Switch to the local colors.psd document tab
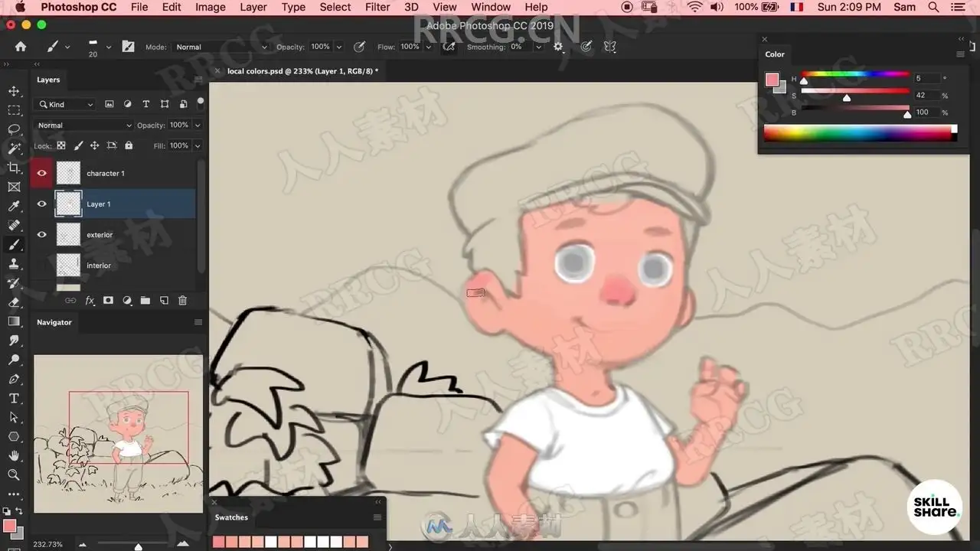980x551 pixels. click(x=302, y=70)
